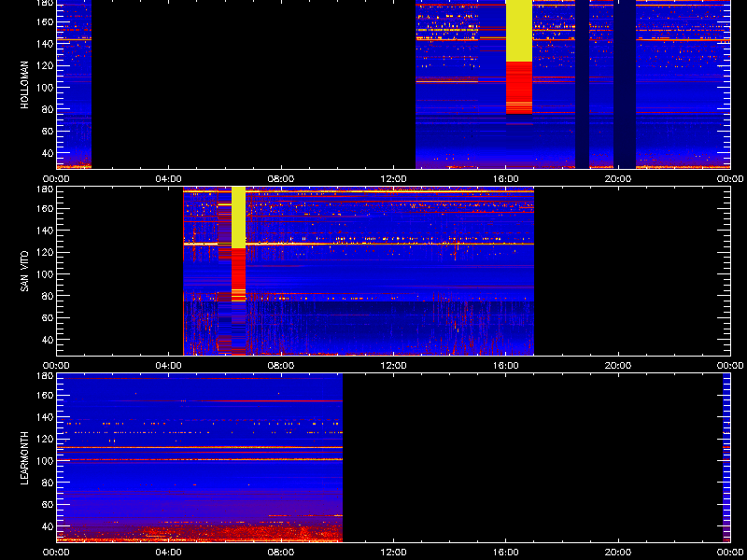The width and height of the screenshot is (747, 560).
Task: Click 20:00 time label under San Vito panel
Action: click(x=618, y=366)
